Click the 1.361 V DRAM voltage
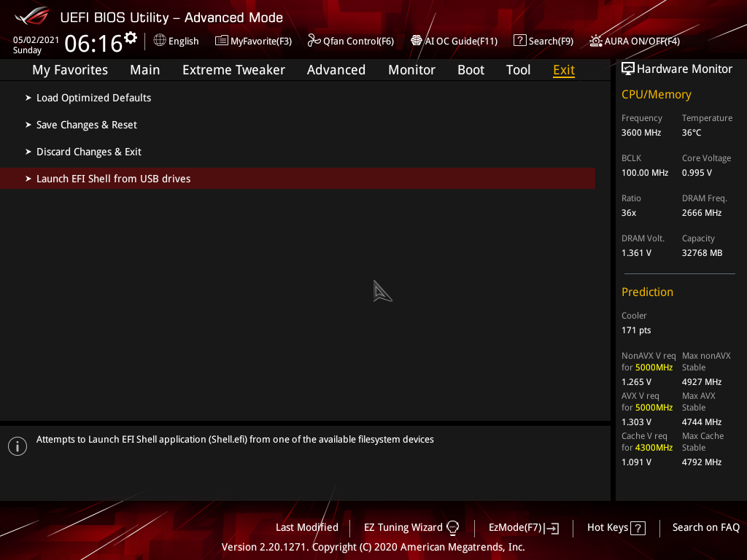This screenshot has height=560, width=747. tap(636, 253)
